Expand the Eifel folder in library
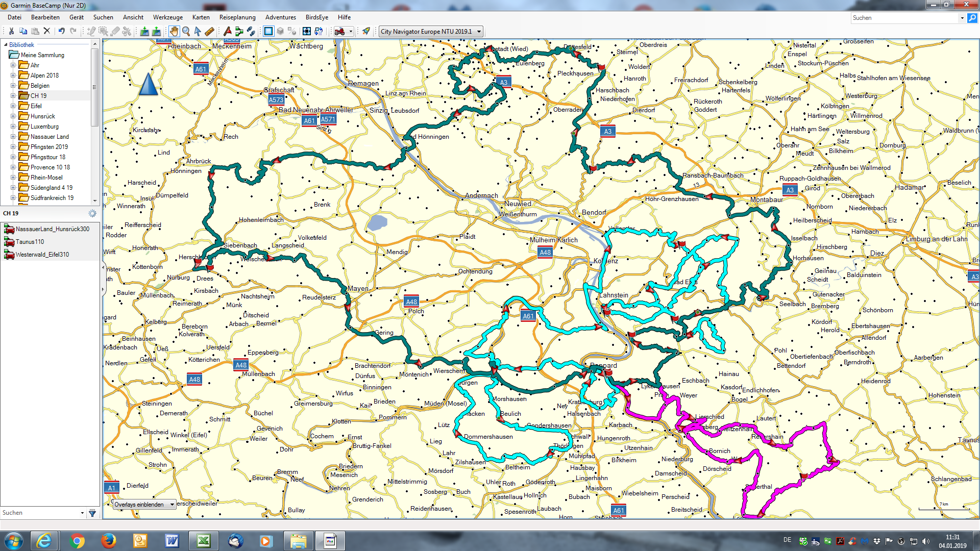Image resolution: width=980 pixels, height=551 pixels. [x=13, y=106]
